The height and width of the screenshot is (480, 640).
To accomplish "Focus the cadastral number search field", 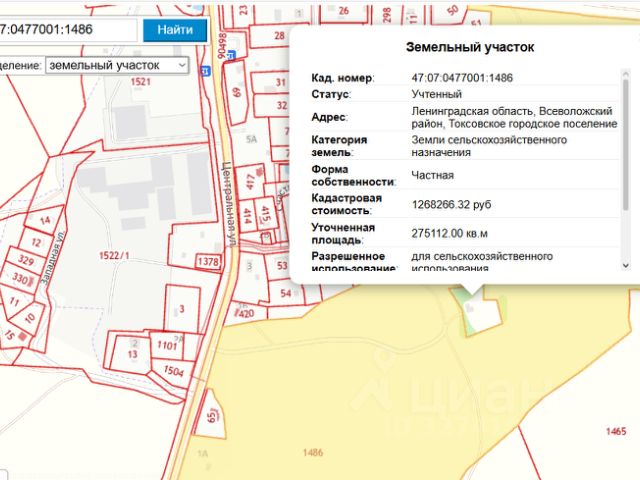I will 67,29.
